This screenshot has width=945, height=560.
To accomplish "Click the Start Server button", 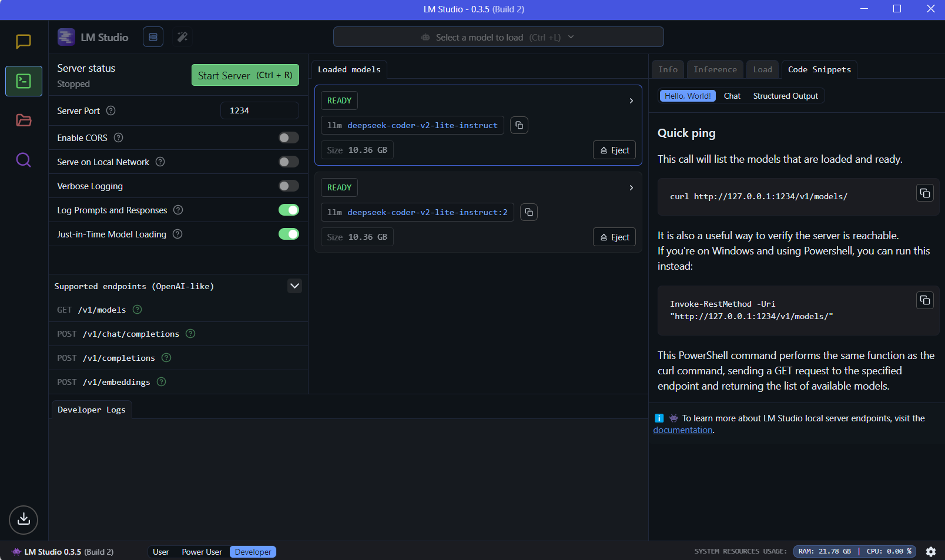I will coord(245,75).
